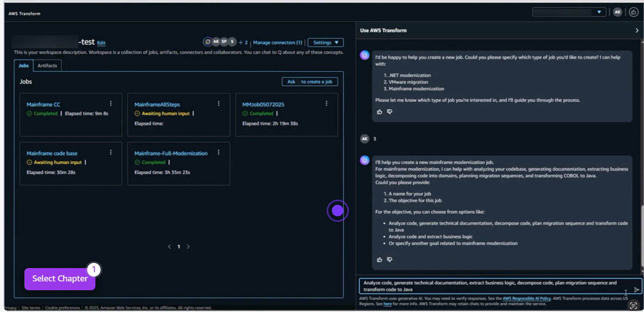Thumbs up the job type question reply
The image size is (644, 312).
point(379,112)
